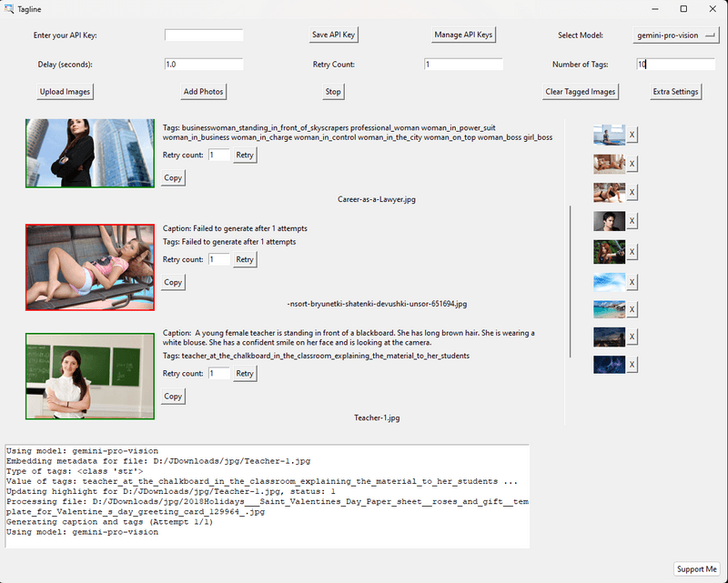Screen dimensions: 728x583
Task: Click the red-haired archer queue thumbnail
Action: pos(609,252)
